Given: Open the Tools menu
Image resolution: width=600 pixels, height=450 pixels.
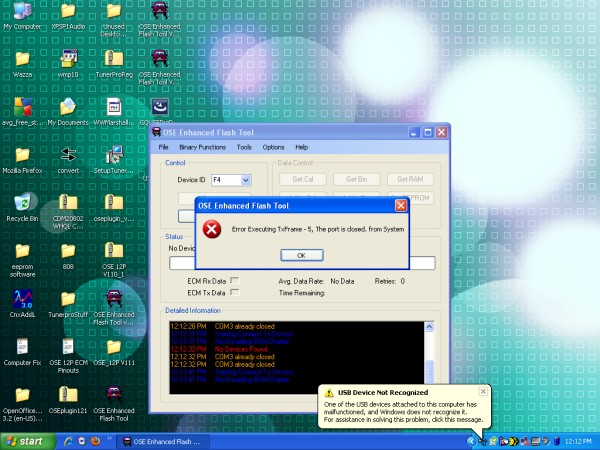Looking at the screenshot, I should coord(244,147).
